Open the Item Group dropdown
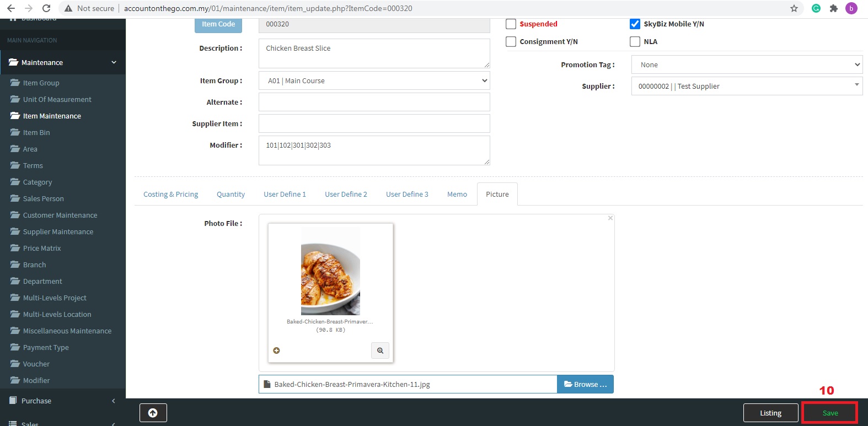Image resolution: width=868 pixels, height=426 pixels. pyautogui.click(x=374, y=81)
